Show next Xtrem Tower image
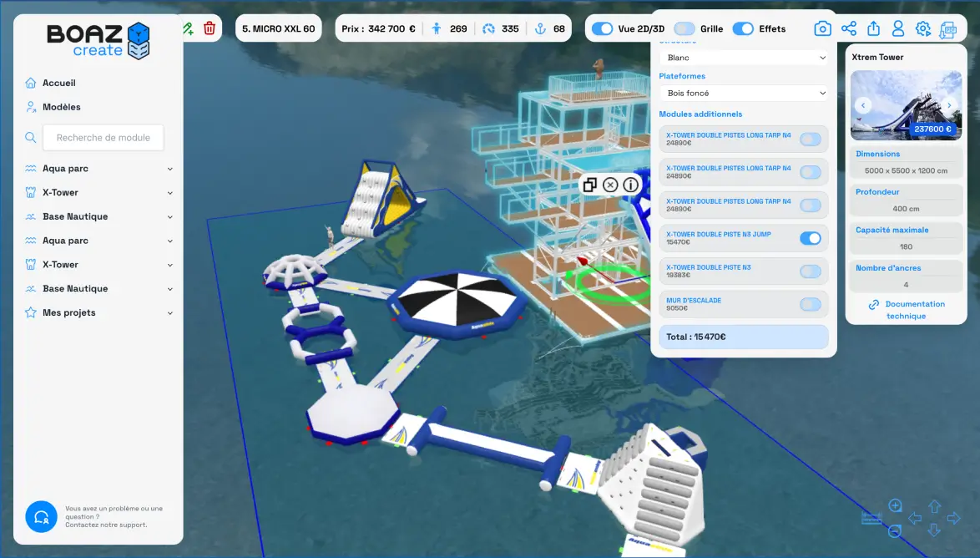This screenshot has height=558, width=980. point(949,105)
